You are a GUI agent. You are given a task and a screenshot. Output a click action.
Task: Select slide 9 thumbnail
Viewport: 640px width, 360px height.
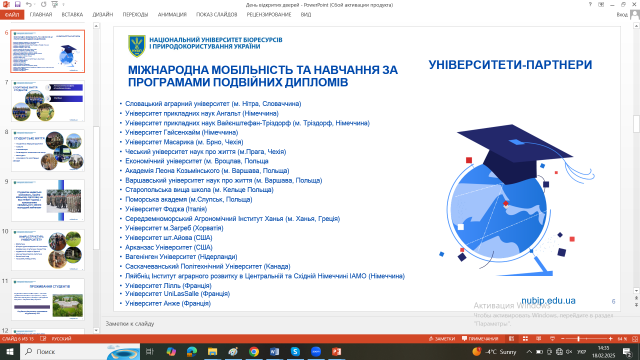point(48,200)
